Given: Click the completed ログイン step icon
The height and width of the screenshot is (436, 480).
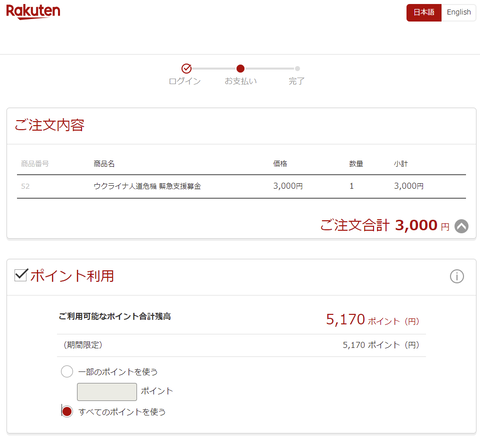Looking at the screenshot, I should coord(186,68).
